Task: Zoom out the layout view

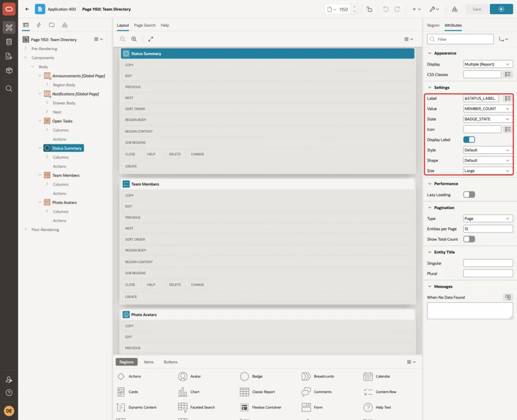Action: [x=123, y=39]
